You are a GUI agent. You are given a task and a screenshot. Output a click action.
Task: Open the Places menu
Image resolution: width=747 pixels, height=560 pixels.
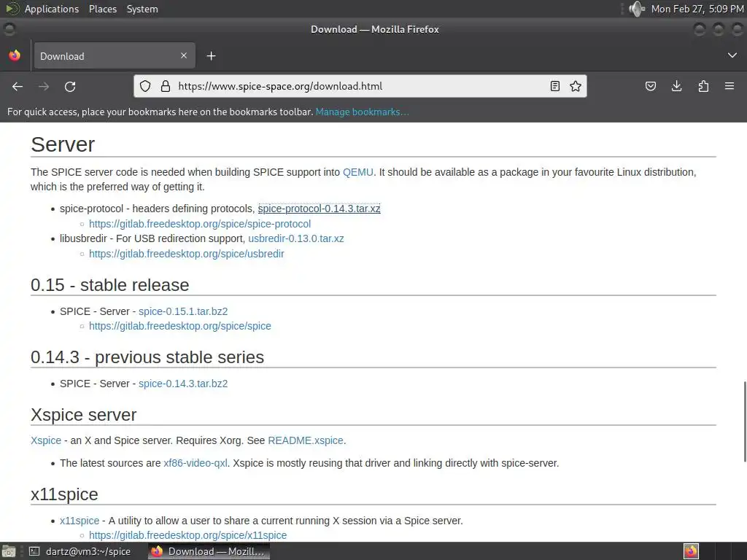point(103,9)
